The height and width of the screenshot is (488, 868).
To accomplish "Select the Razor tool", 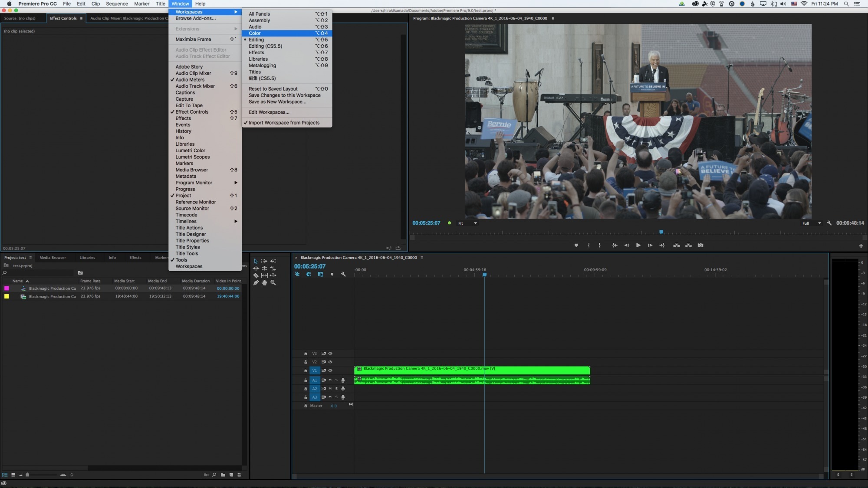I will [256, 275].
